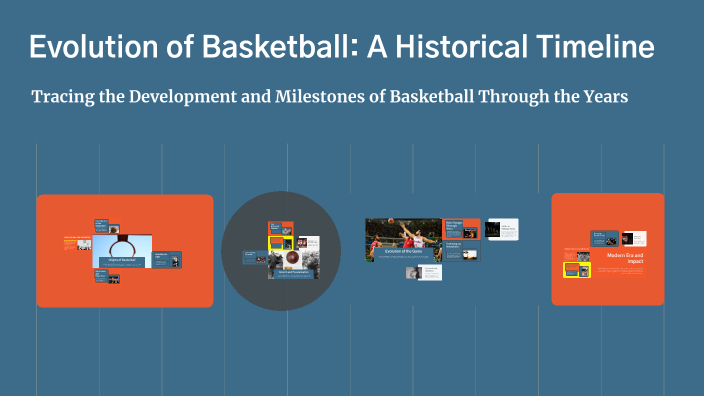Open blue slide left of Growth and Popularization
The image size is (704, 396).
point(255,257)
